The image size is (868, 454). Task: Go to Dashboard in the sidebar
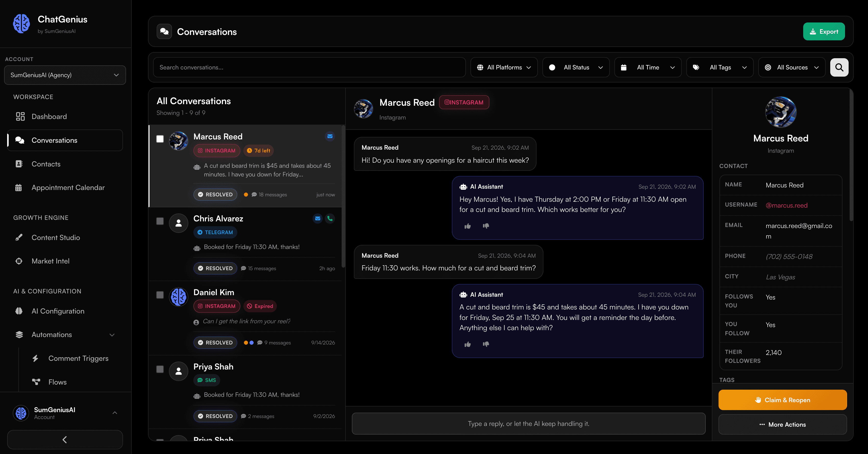point(65,116)
